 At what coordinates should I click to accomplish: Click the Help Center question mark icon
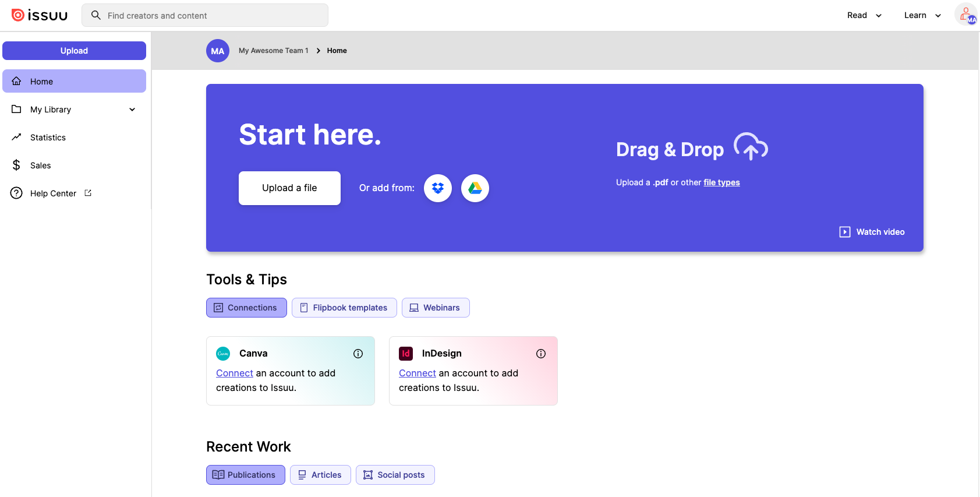pos(16,193)
